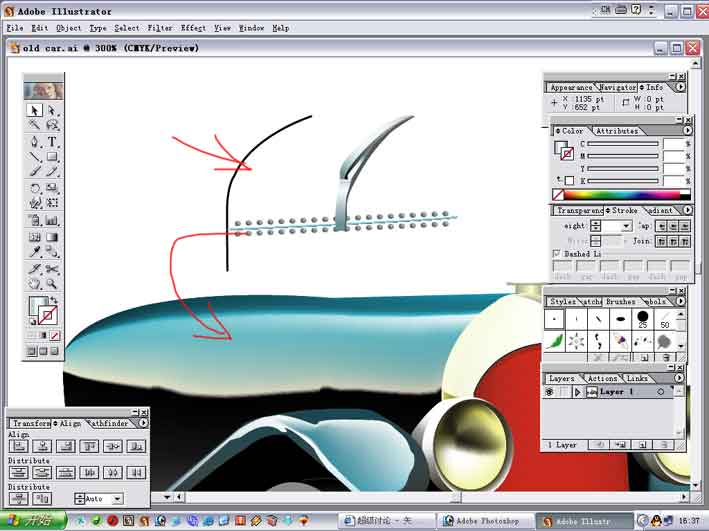Select the Eyedropper tool
Screen dimensions: 709x531
coord(34,251)
